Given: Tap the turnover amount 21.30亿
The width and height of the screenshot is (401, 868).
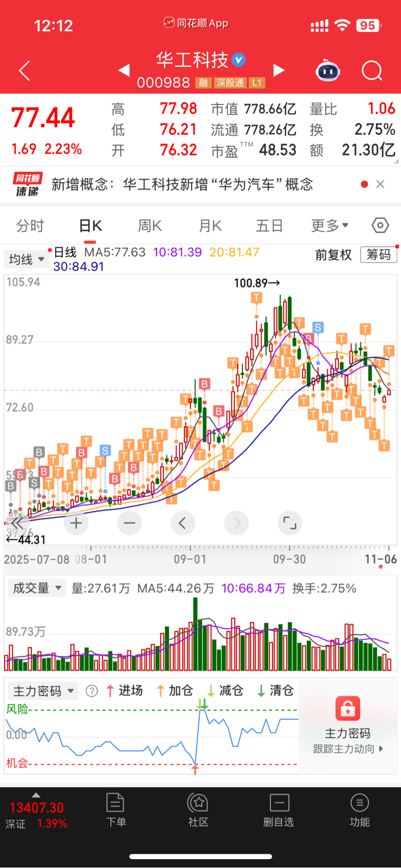Looking at the screenshot, I should coord(368,150).
